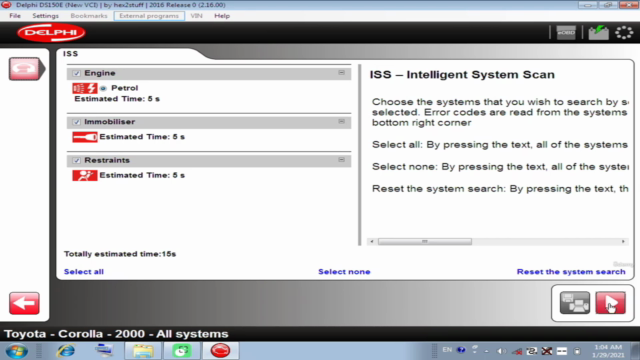Start the scan with red play button
This screenshot has height=360, width=640.
610,303
